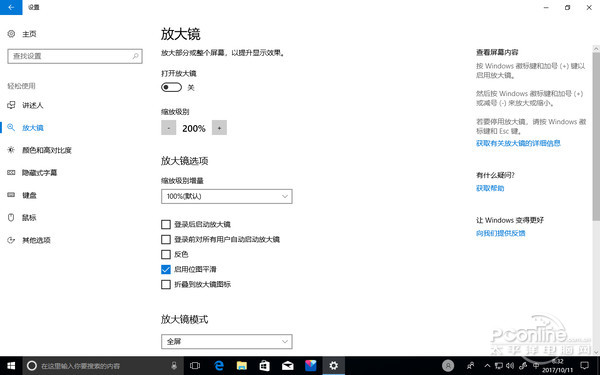Screen dimensions: 600x375
Task: Click the input method indicator in tray
Action: [x=536, y=366]
